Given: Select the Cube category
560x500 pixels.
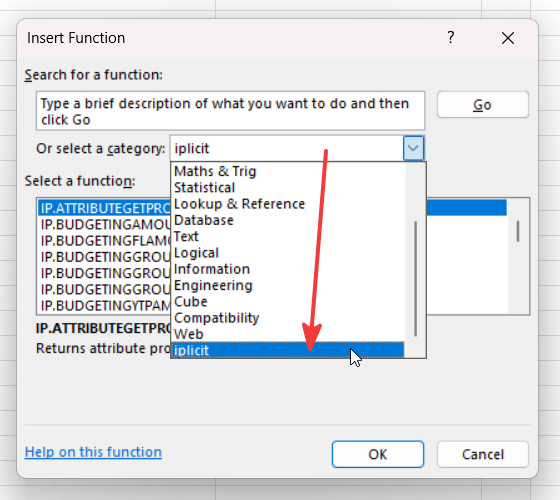Looking at the screenshot, I should [190, 302].
